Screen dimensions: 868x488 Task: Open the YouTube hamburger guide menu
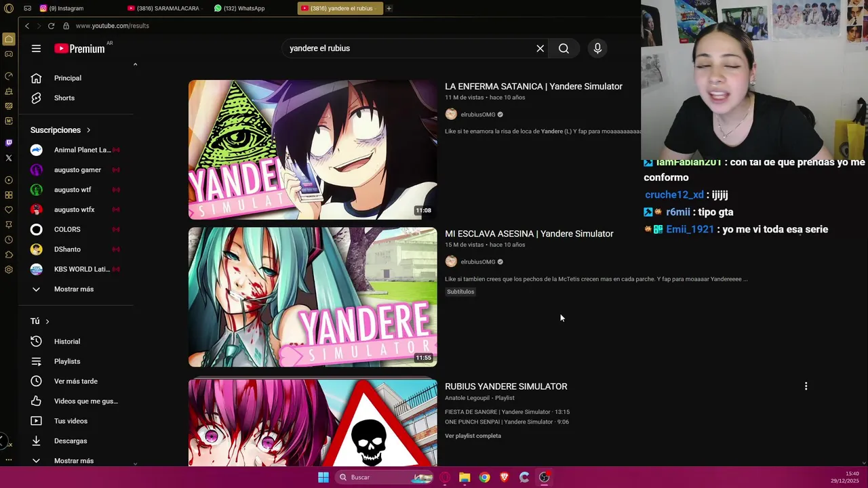point(36,48)
